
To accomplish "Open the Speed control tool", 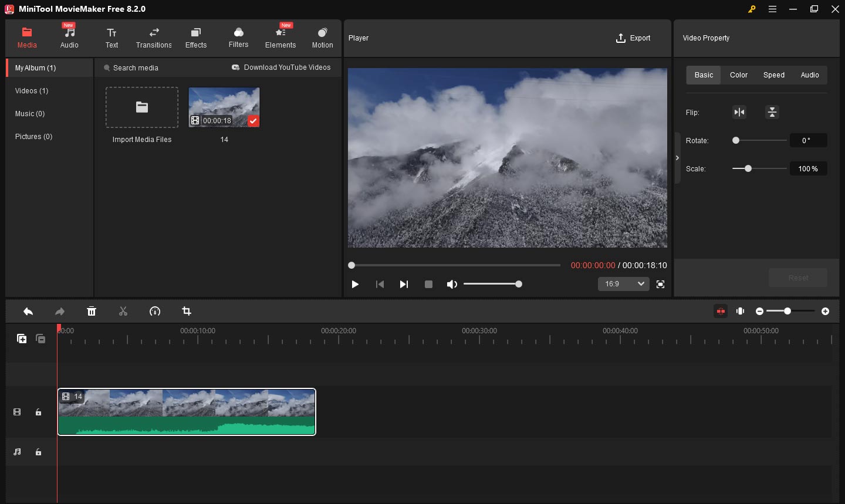I will coord(155,312).
